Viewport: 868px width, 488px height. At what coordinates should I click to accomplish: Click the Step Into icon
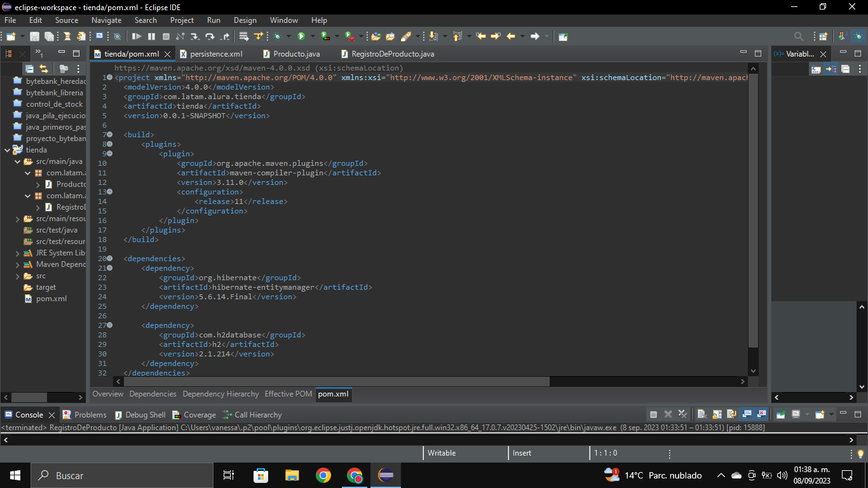click(195, 36)
